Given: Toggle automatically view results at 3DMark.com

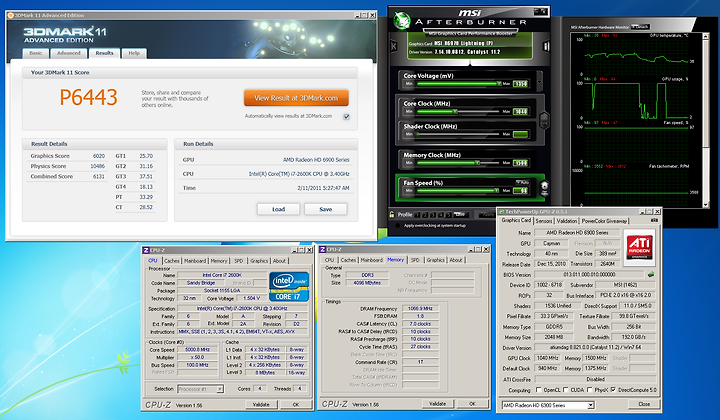Looking at the screenshot, I should tap(347, 117).
